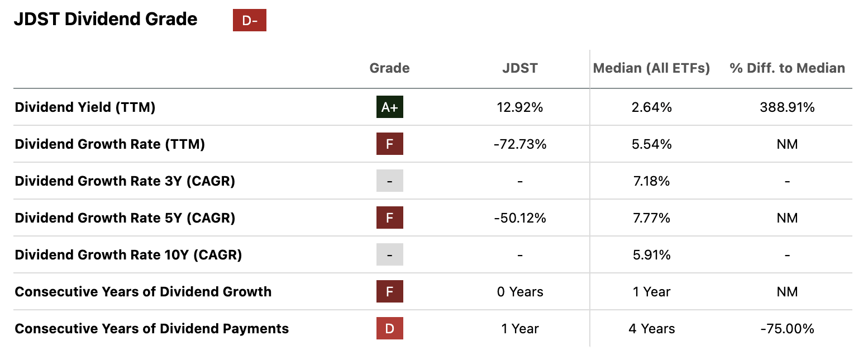The height and width of the screenshot is (359, 868).
Task: Open the Dividend Yield (TTM) row label
Action: pyautogui.click(x=85, y=107)
